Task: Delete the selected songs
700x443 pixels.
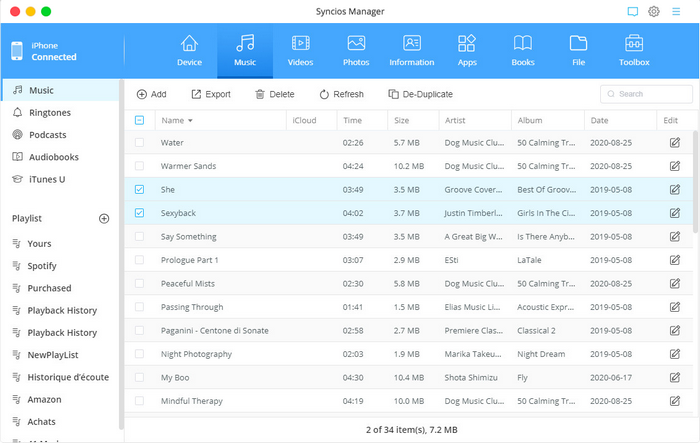Action: click(275, 94)
